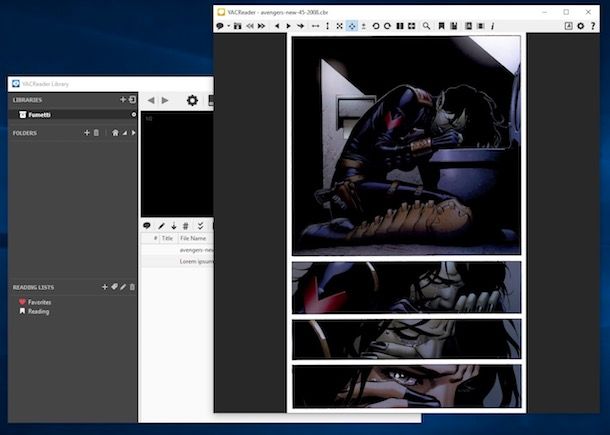Rename reading list with pencil icon

[x=123, y=287]
